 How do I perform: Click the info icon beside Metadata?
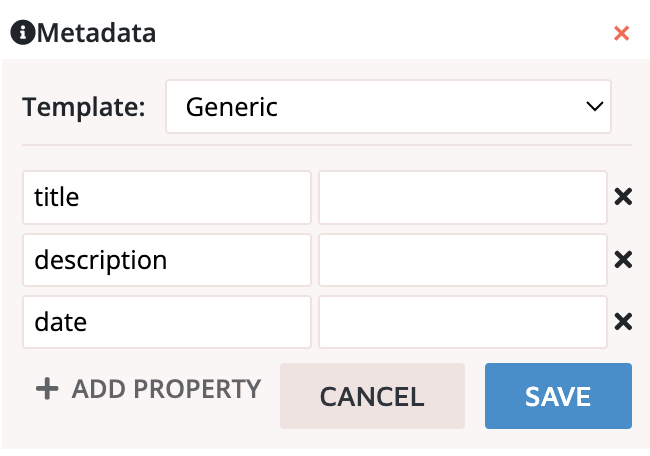point(23,33)
